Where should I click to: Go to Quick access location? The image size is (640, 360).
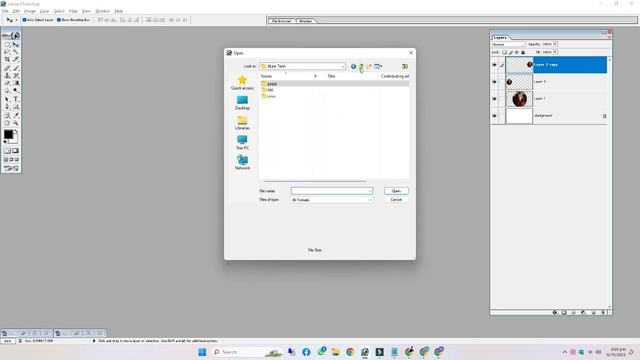(242, 83)
